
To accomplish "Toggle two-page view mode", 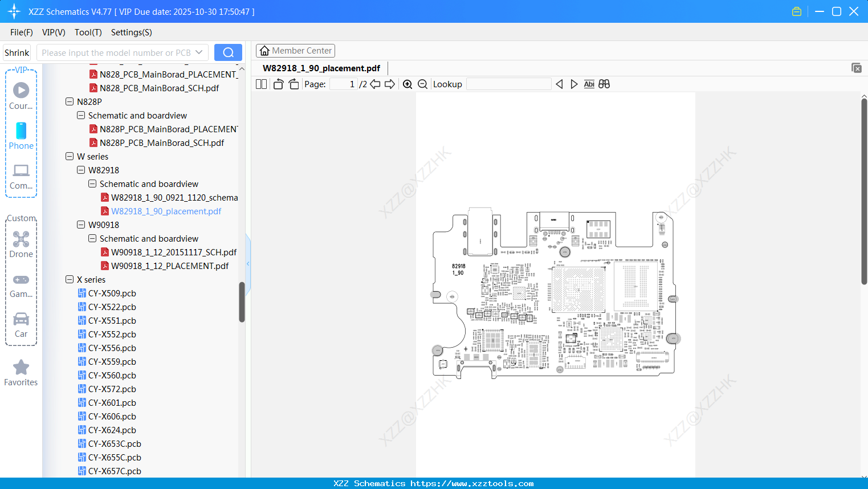I will [x=260, y=83].
